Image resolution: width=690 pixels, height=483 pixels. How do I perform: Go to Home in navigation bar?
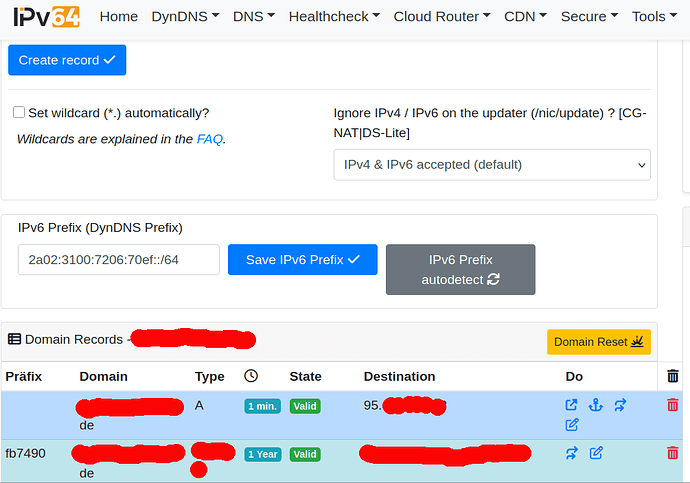click(119, 17)
